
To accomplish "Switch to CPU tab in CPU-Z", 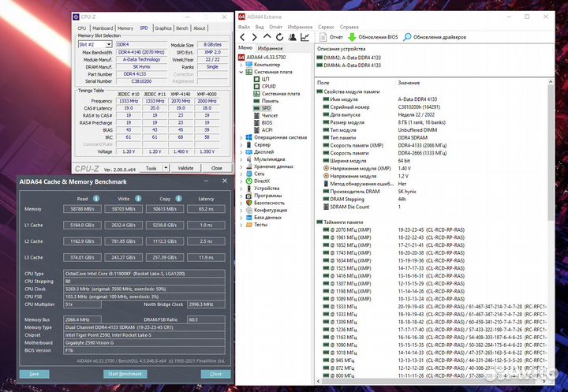I will [82, 28].
